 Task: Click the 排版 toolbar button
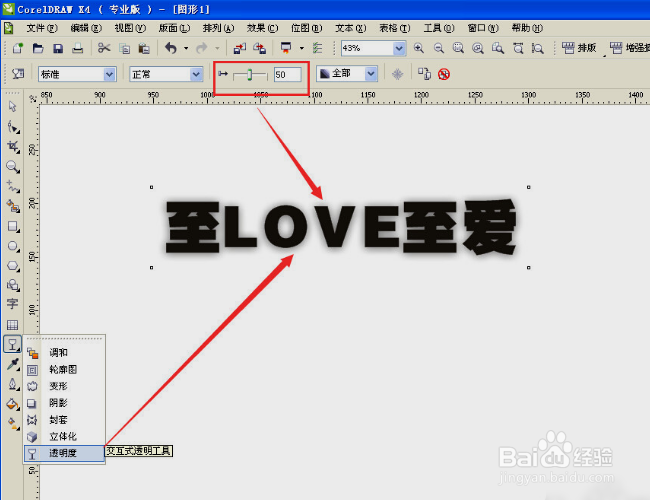pos(580,48)
